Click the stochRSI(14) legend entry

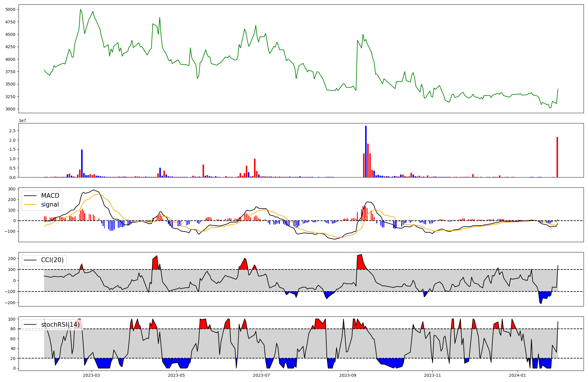click(x=60, y=325)
